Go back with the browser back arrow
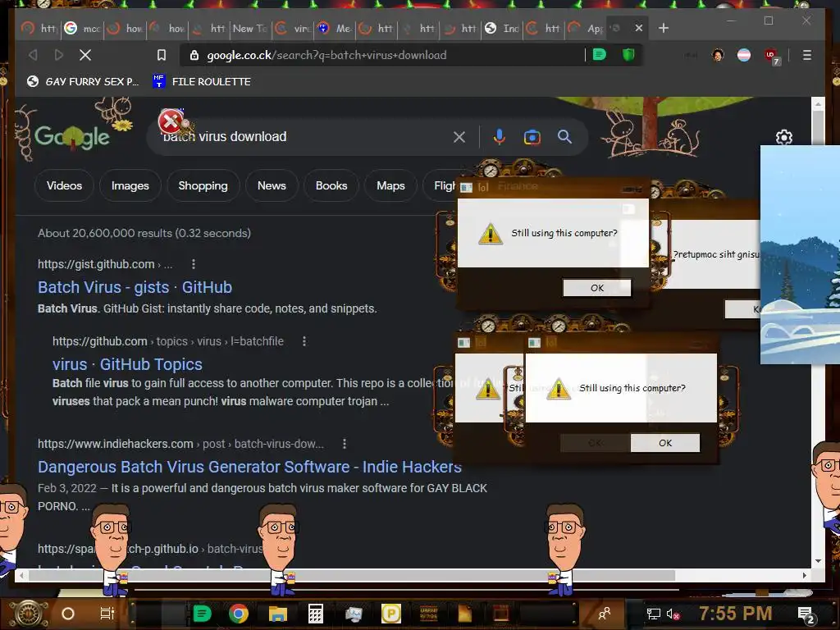 (33, 55)
